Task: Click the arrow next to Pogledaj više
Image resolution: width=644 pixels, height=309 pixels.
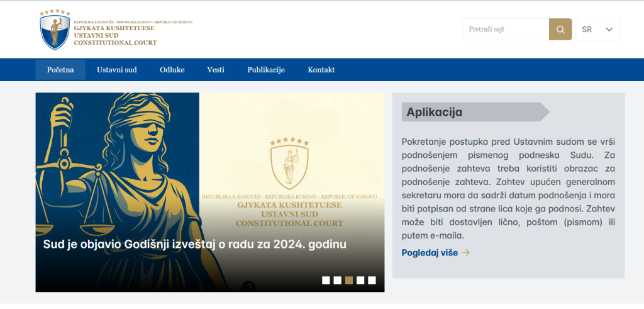Action: 466,253
